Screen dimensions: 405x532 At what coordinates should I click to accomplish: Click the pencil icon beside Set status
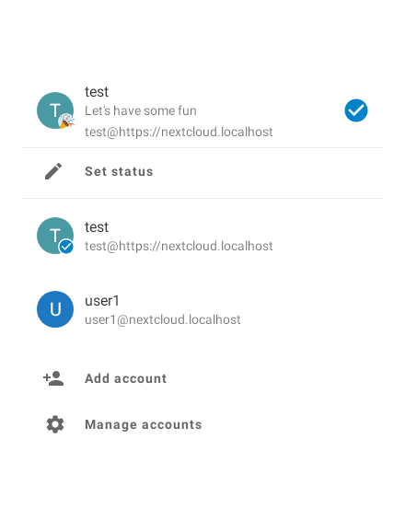[53, 171]
